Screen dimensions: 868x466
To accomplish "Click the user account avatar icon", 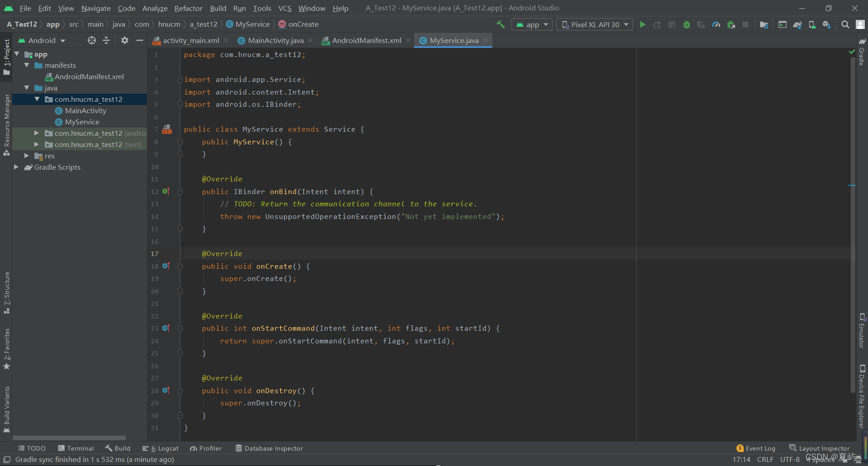I will 860,24.
